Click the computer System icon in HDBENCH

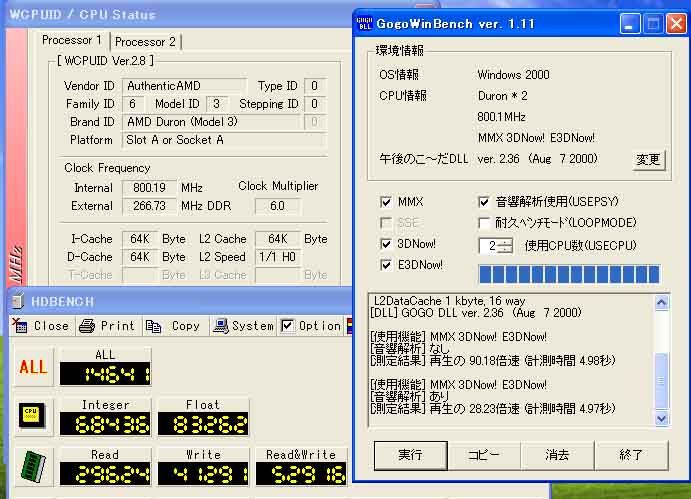click(x=220, y=326)
